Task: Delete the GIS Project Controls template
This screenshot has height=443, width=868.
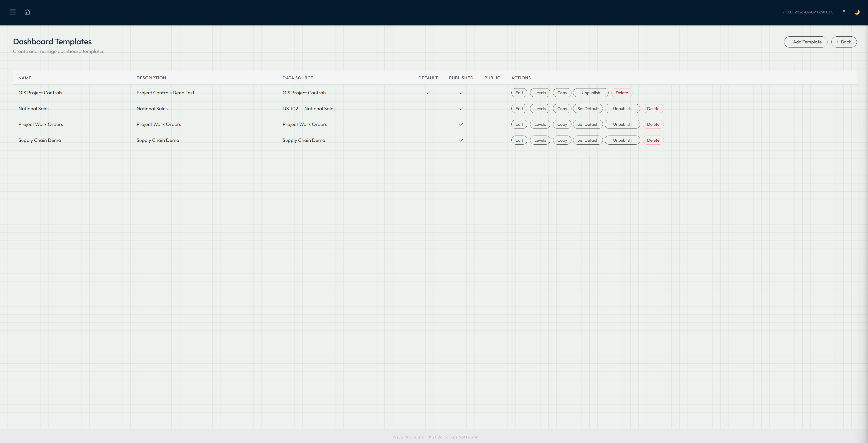Action: tap(622, 93)
